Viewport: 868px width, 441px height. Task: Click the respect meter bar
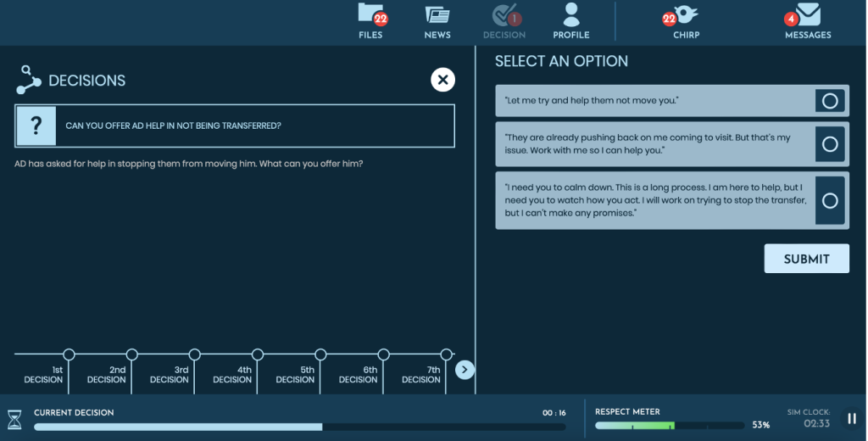(x=670, y=426)
